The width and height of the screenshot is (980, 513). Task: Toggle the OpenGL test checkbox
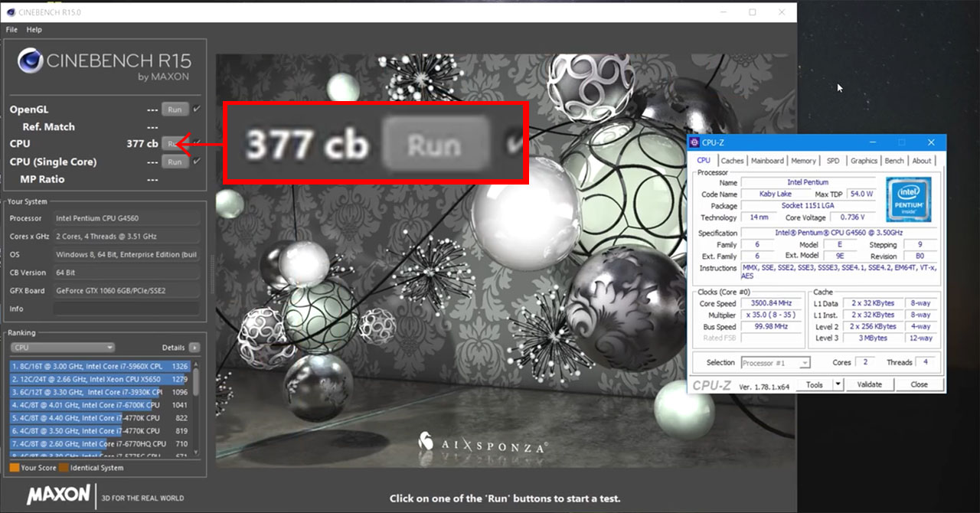(x=197, y=109)
